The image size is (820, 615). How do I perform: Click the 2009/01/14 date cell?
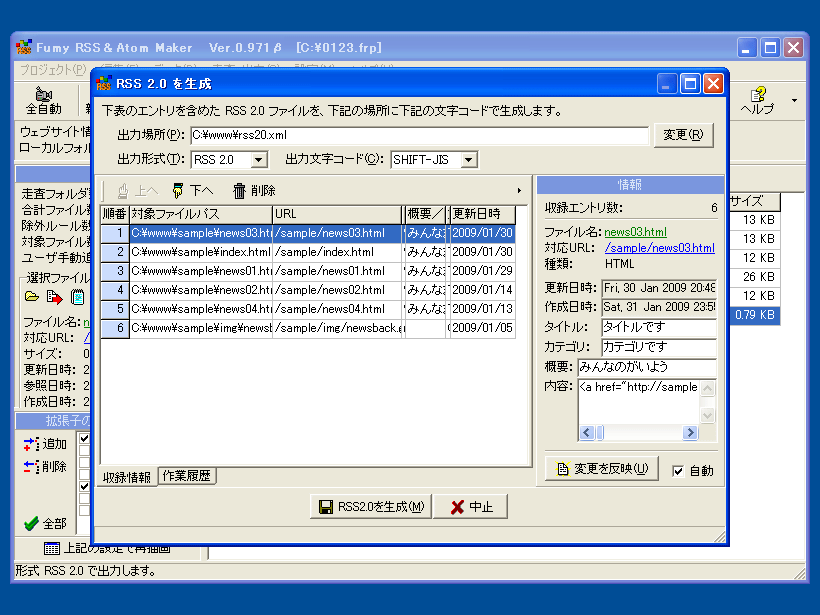click(482, 290)
